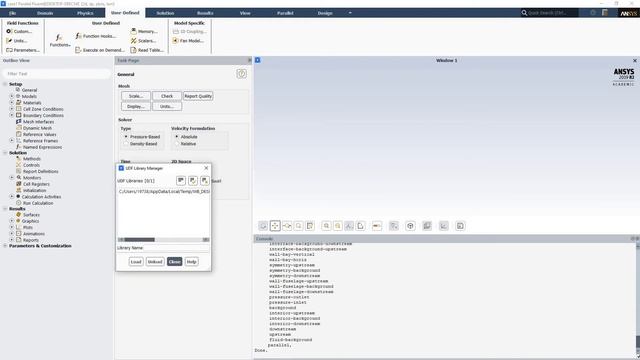Screen dimensions: 640x360
Task: Click Help in UDF Library Manager
Action: point(191,262)
